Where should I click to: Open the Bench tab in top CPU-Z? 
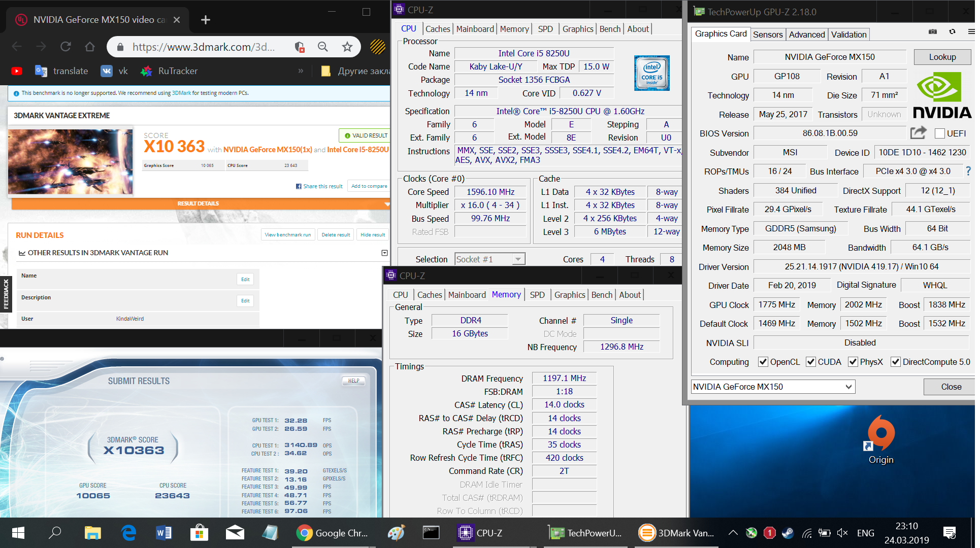[x=610, y=29]
